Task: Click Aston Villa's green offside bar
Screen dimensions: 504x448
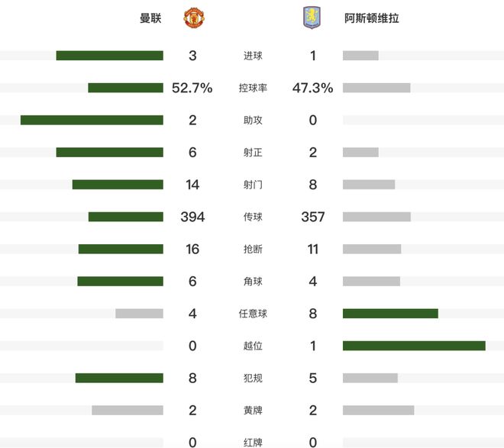Action: 414,346
